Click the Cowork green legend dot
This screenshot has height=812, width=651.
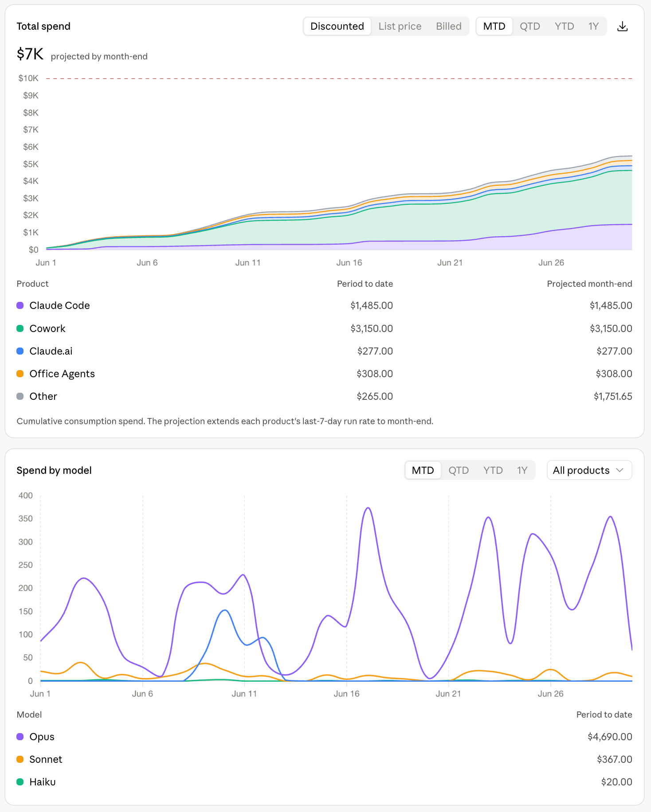tap(20, 328)
